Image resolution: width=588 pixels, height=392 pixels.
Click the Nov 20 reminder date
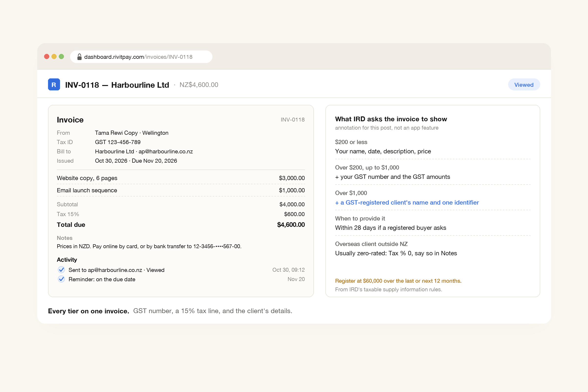click(296, 279)
